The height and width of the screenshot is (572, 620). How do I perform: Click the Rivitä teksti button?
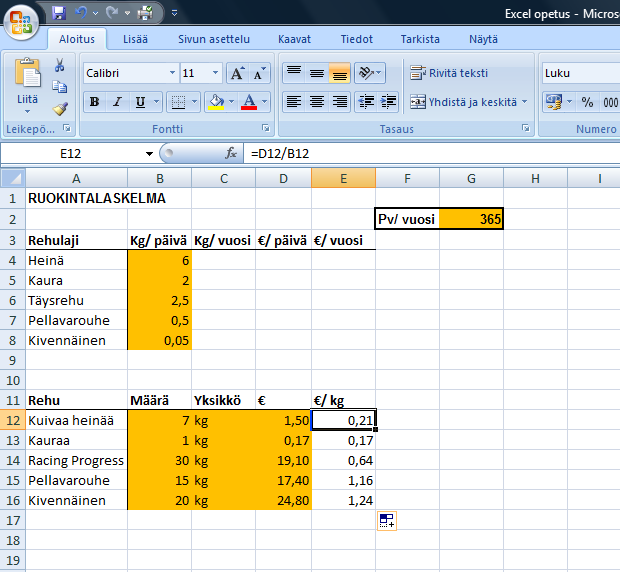449,73
